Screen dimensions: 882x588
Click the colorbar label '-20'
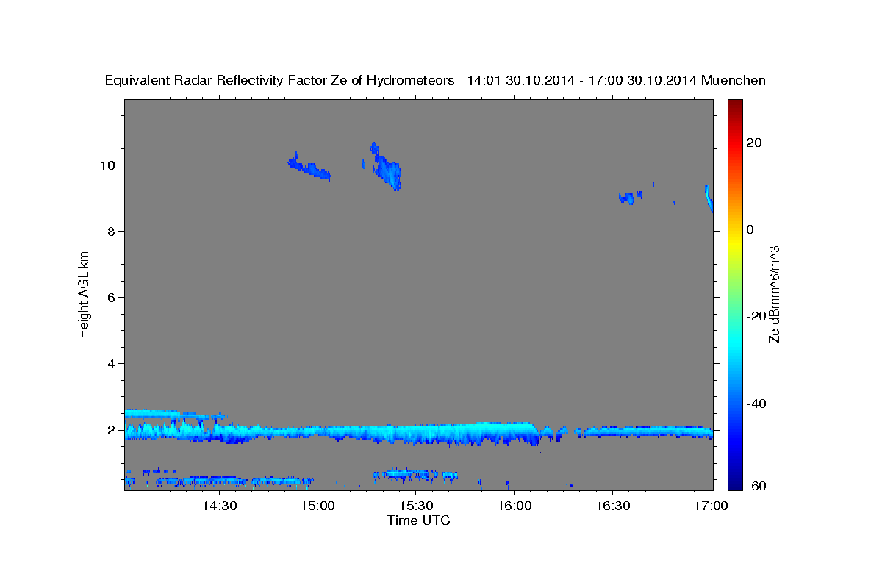click(x=757, y=316)
